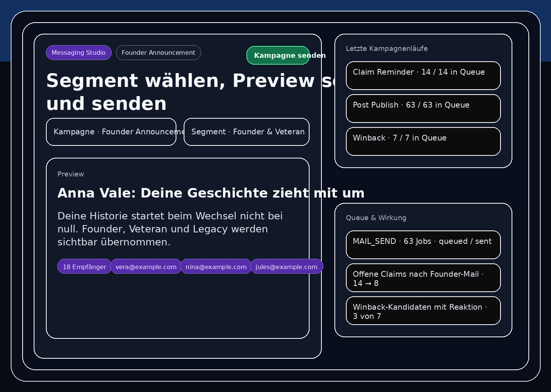The image size is (551, 392).
Task: Select the Messaging Studio pill
Action: [x=78, y=53]
